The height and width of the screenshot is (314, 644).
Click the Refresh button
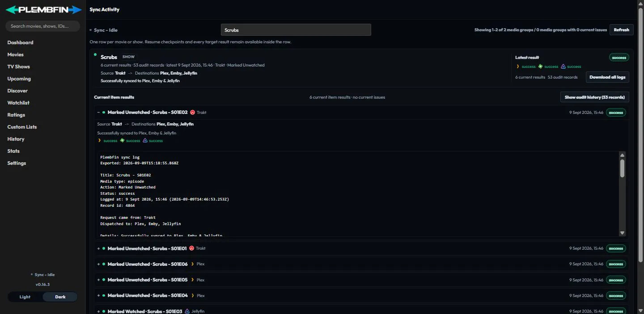pyautogui.click(x=621, y=30)
